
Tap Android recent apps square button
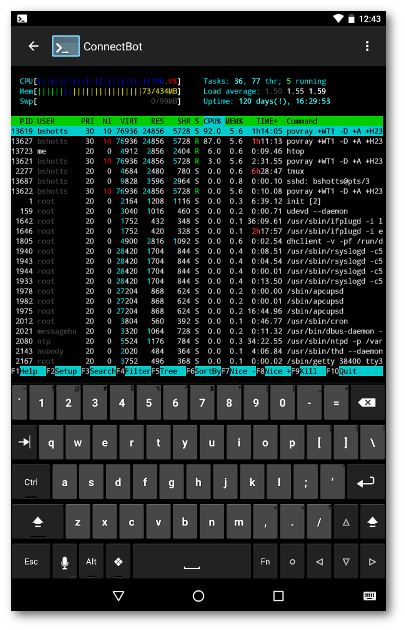(278, 595)
